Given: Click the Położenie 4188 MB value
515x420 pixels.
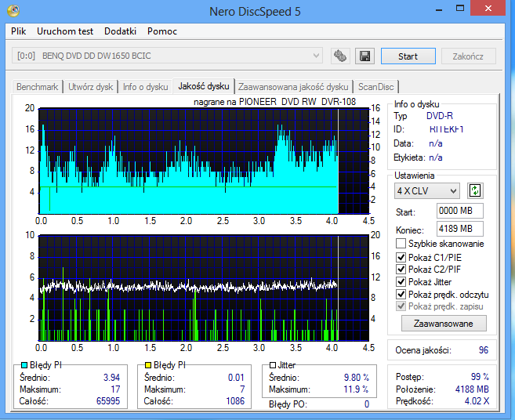Looking at the screenshot, I should pos(472,389).
